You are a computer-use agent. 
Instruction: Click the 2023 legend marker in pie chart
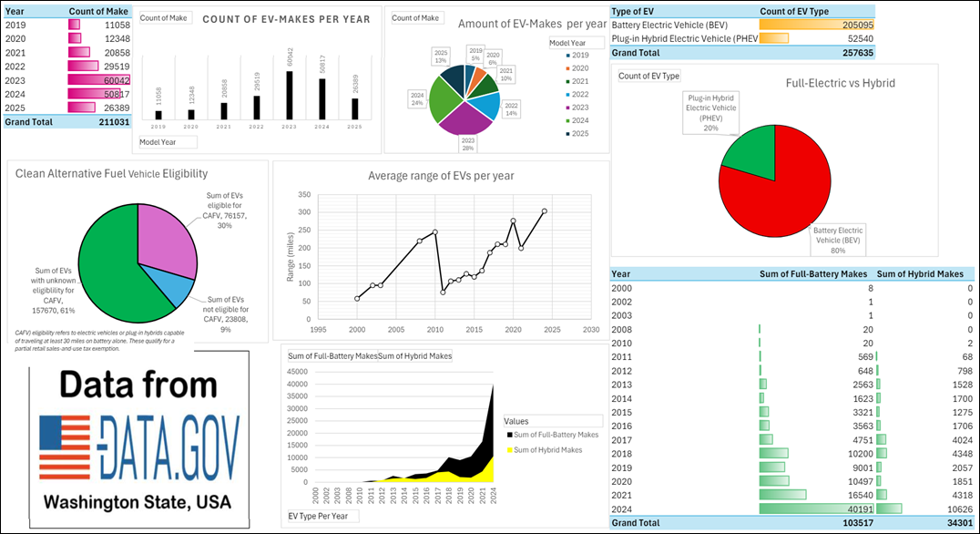click(557, 106)
